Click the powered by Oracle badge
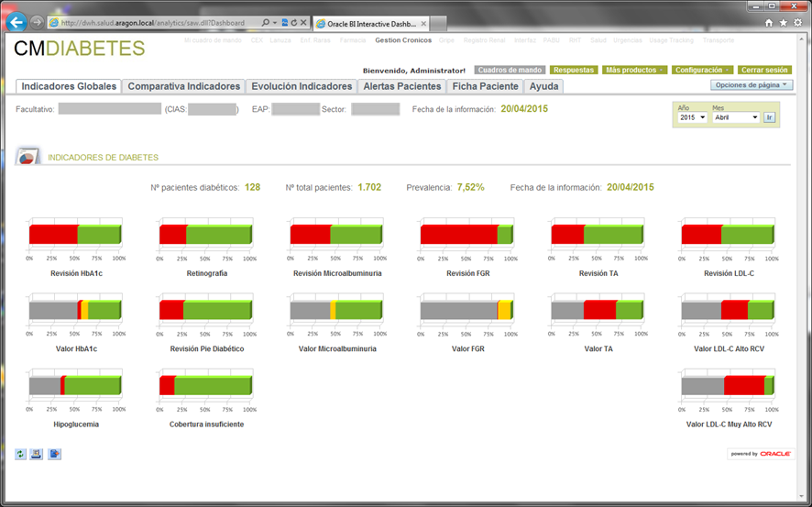Screen dimensions: 812x507 761,454
